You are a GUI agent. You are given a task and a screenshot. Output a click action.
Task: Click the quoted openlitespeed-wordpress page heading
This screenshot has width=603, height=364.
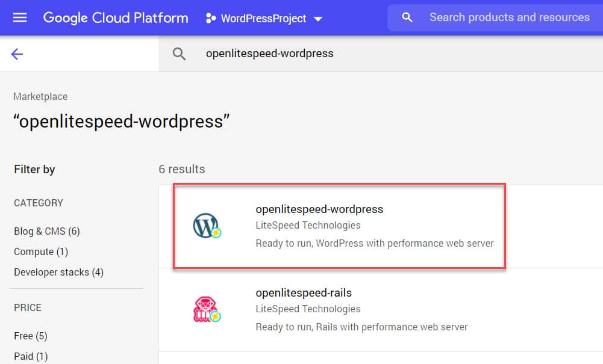coord(122,122)
